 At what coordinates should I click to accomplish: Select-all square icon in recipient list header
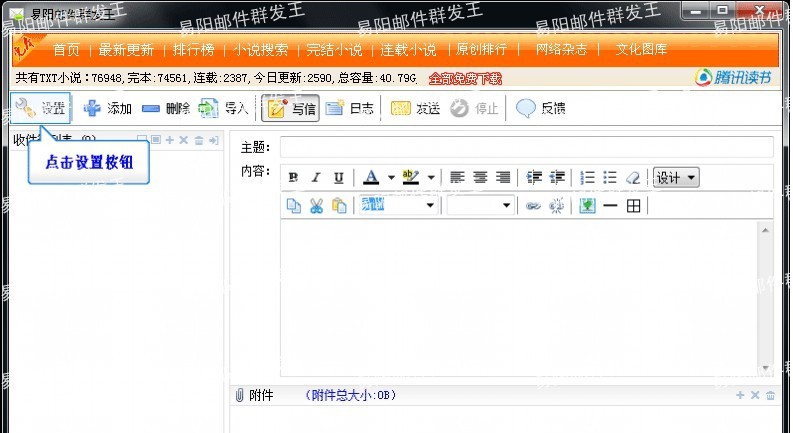(x=156, y=140)
